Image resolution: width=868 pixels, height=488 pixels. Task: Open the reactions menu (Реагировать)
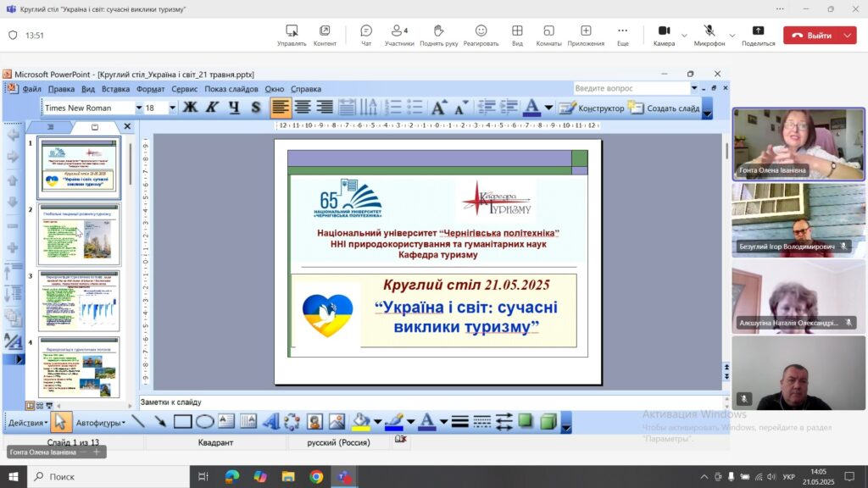pyautogui.click(x=481, y=35)
